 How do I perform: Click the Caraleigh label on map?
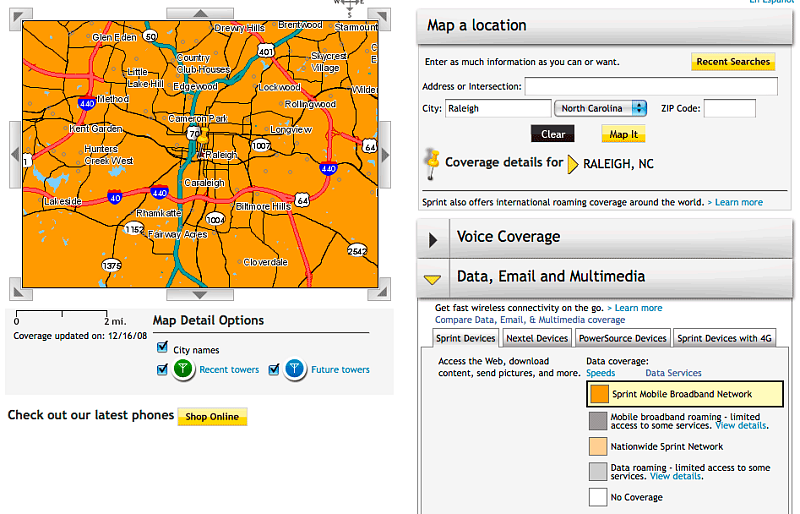[204, 183]
